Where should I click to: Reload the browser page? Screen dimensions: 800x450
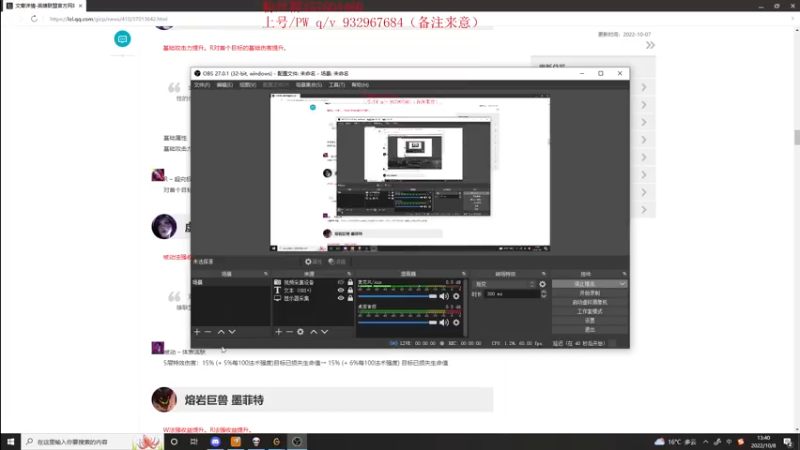click(x=34, y=19)
